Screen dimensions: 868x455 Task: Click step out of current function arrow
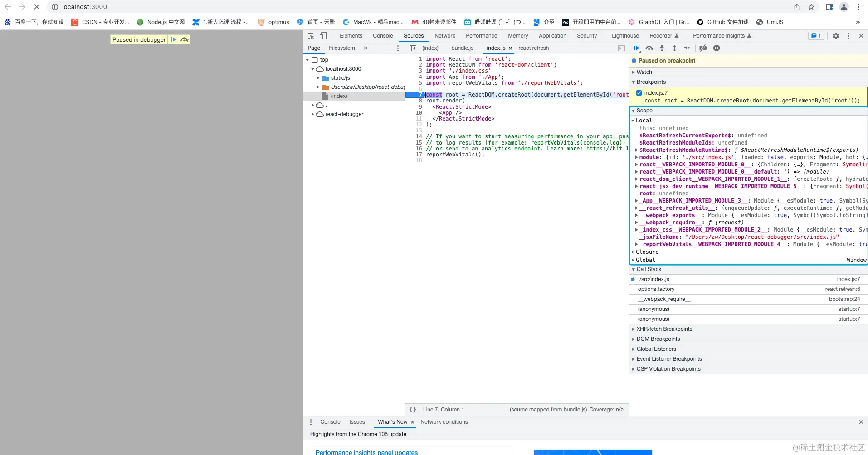click(x=674, y=48)
